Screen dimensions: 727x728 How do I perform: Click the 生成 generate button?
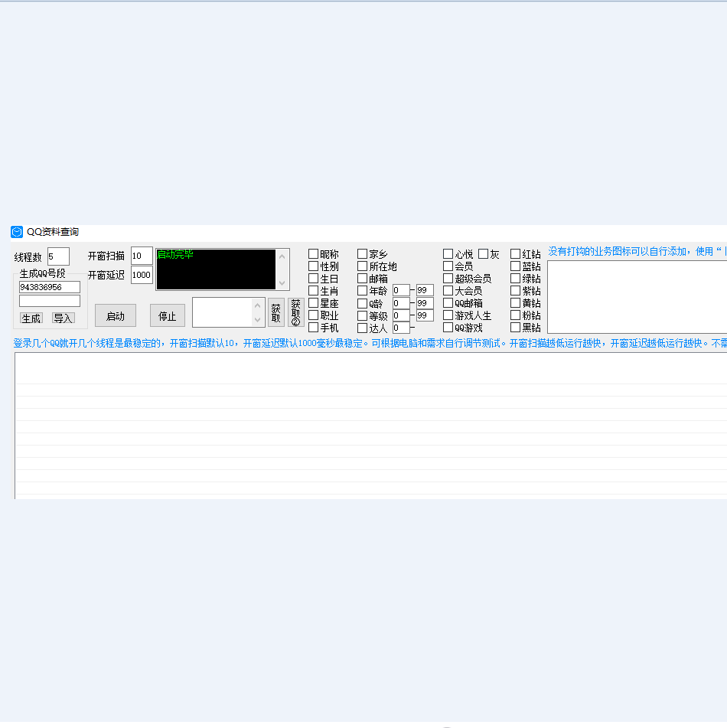[x=31, y=318]
